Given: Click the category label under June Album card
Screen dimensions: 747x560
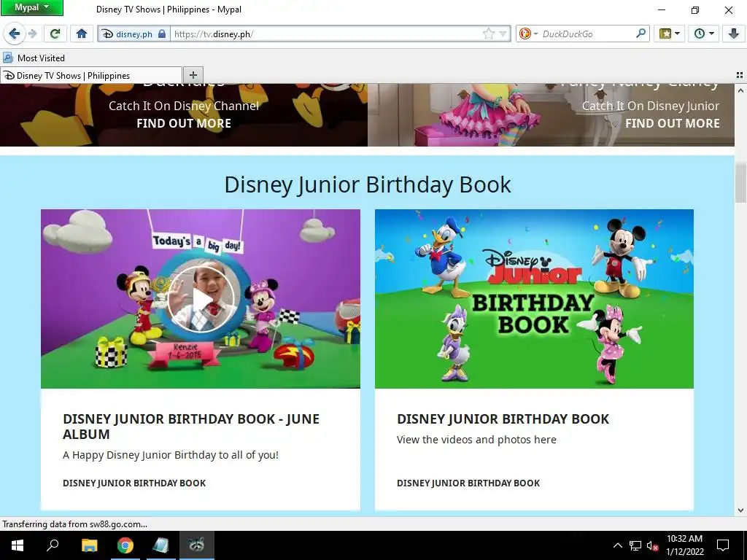Looking at the screenshot, I should (134, 483).
